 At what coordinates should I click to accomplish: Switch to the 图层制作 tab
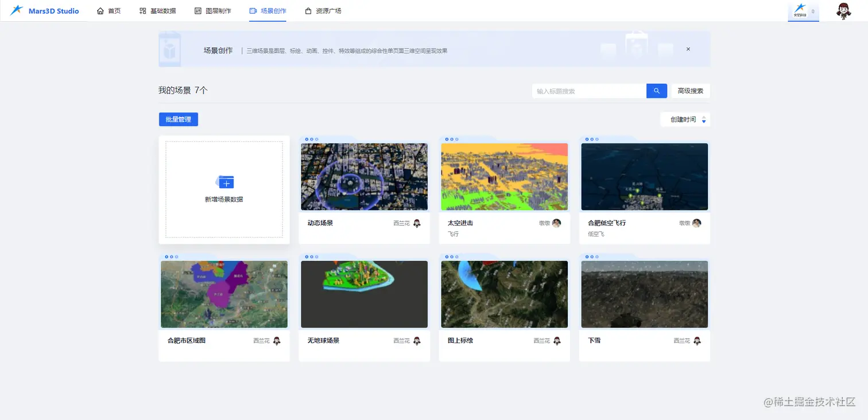tap(213, 11)
